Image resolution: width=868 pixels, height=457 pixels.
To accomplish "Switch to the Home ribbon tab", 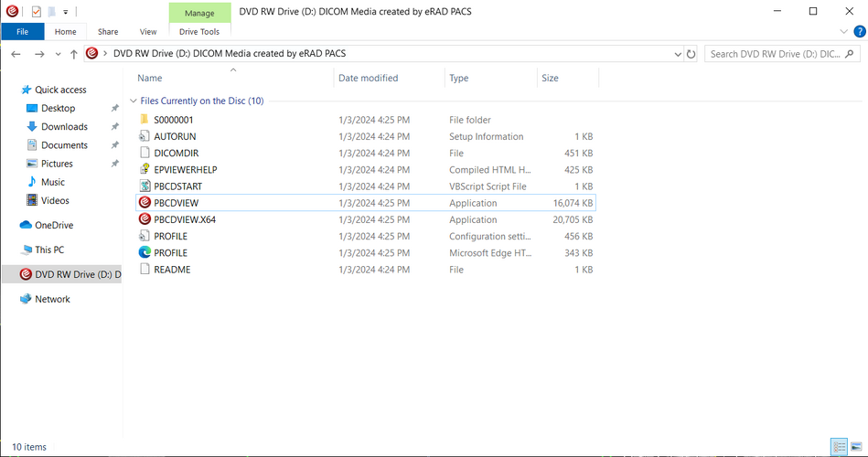I will [65, 32].
